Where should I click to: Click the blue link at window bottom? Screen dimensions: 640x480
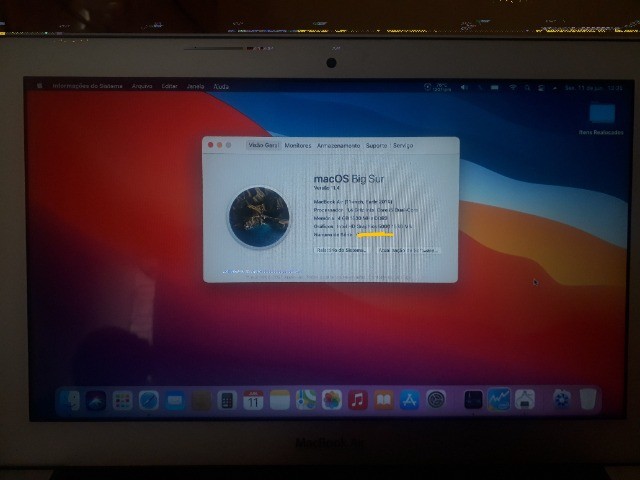[261, 271]
